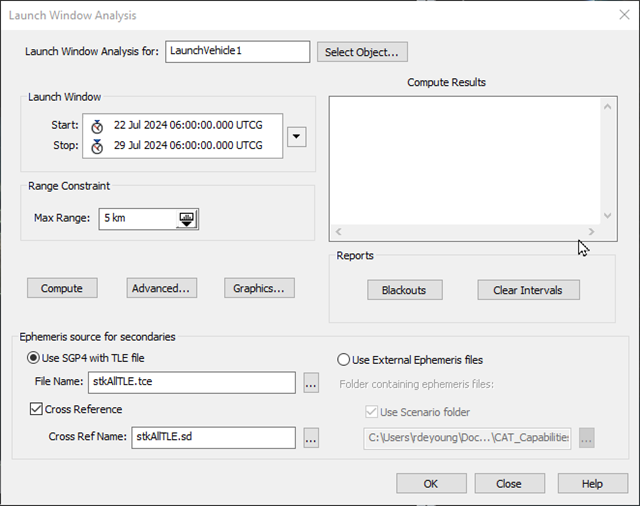Click Select Object... button

(362, 52)
